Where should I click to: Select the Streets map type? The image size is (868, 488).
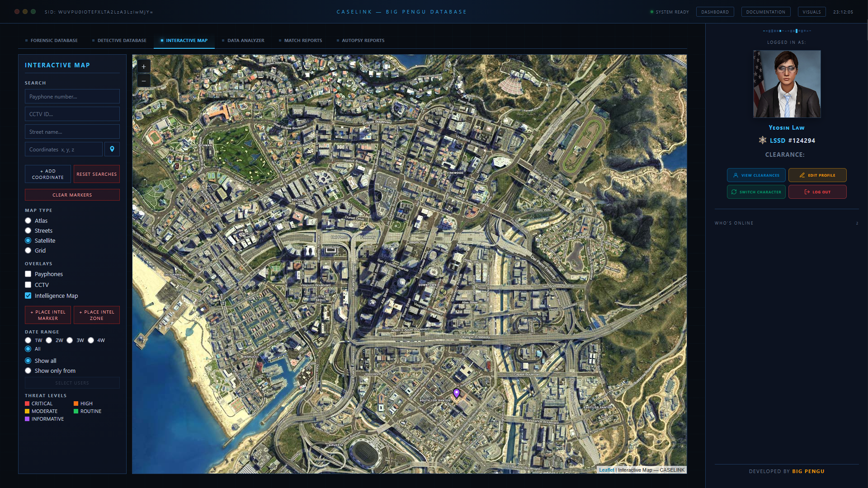(x=28, y=230)
